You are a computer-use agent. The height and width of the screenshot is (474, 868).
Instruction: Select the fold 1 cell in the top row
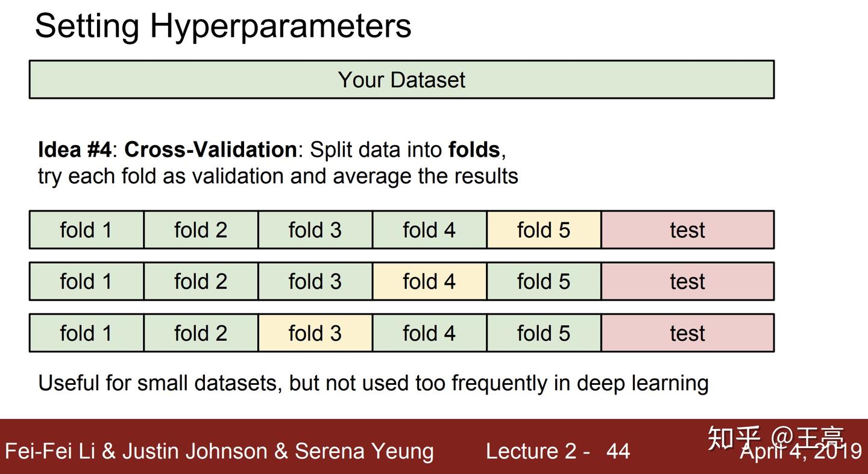(x=86, y=230)
